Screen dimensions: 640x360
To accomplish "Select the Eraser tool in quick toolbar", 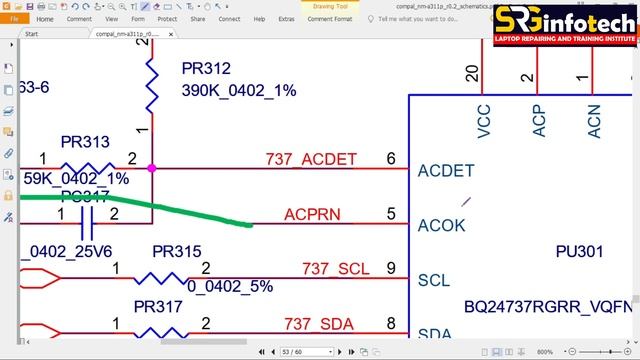I will point(156,7).
